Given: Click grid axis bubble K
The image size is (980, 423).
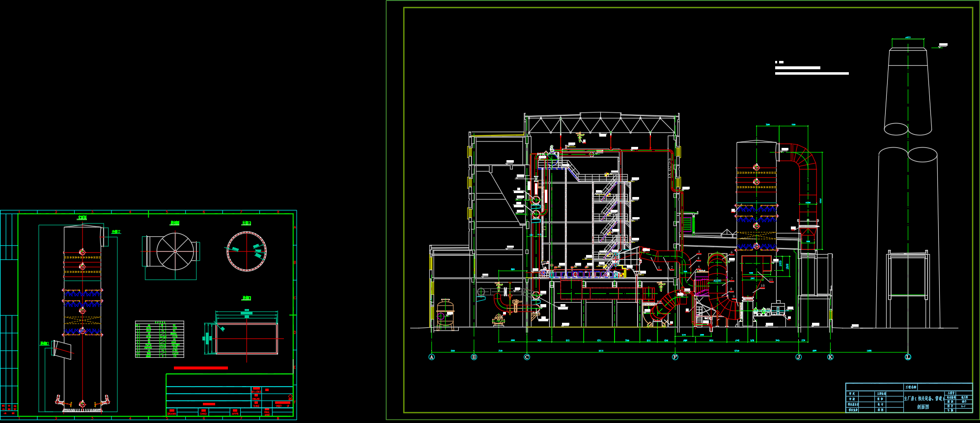Looking at the screenshot, I should pos(830,357).
